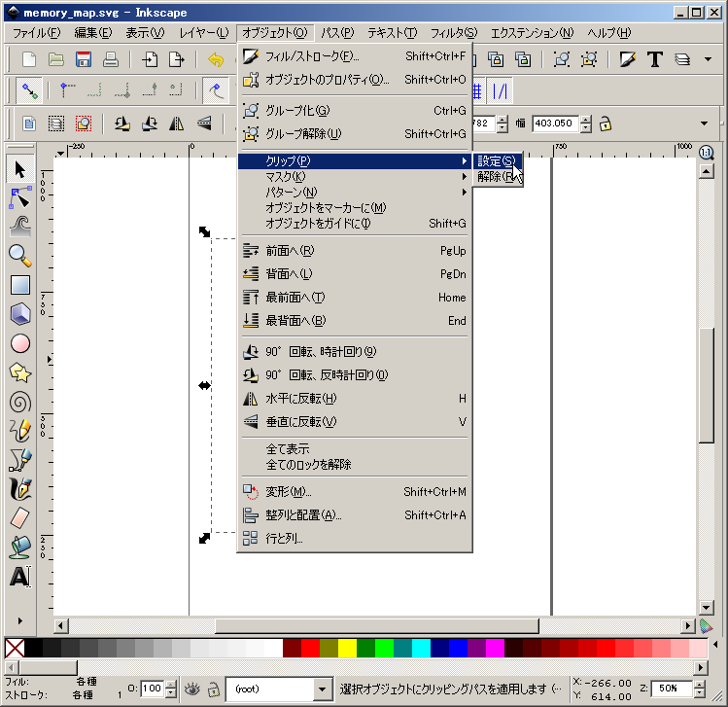Open Fill and Stroke dialog from toolbar
The width and height of the screenshot is (728, 707).
point(628,59)
